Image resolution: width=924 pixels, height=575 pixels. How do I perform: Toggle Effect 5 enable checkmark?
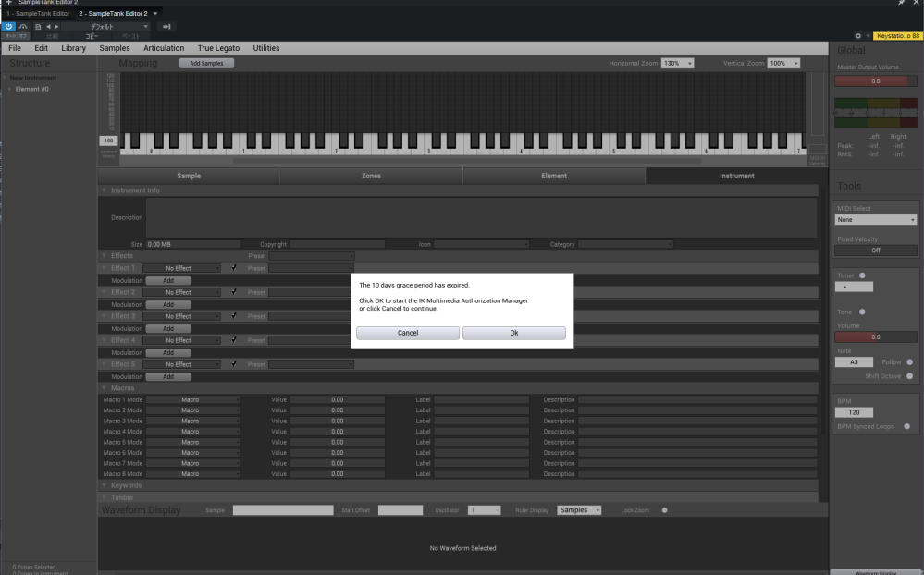(234, 364)
